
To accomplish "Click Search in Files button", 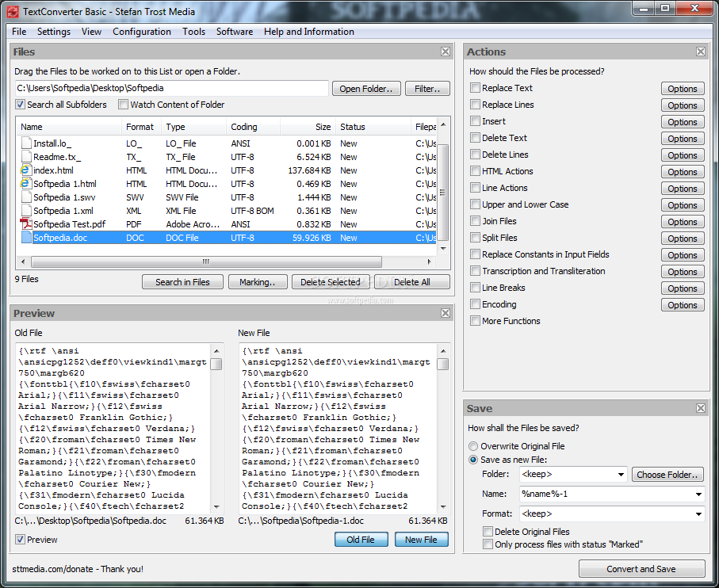I will (182, 282).
